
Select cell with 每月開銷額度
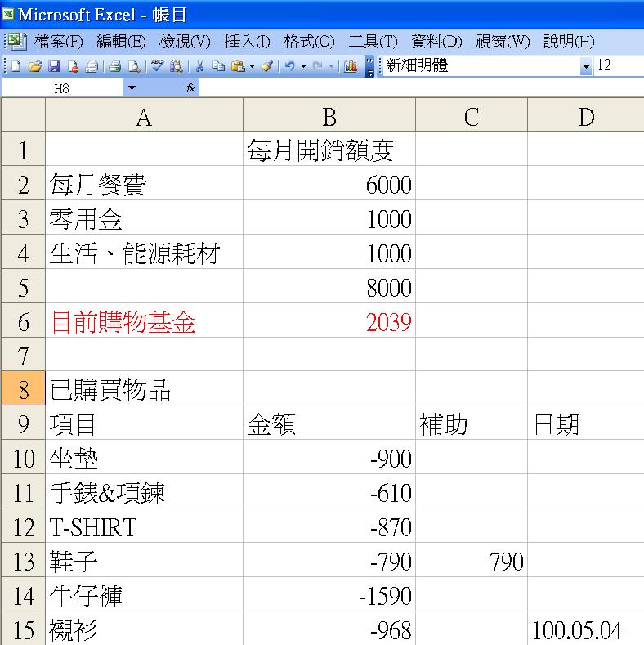point(329,149)
